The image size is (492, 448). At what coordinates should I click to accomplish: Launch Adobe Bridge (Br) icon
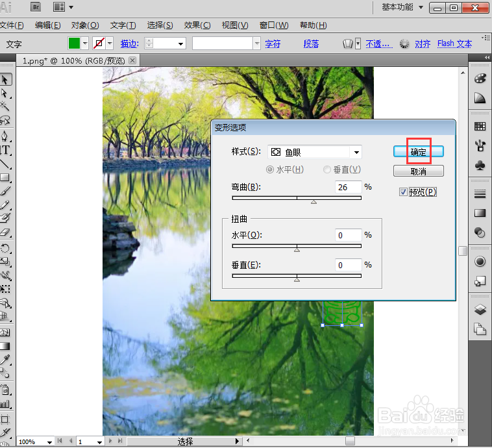click(x=36, y=7)
